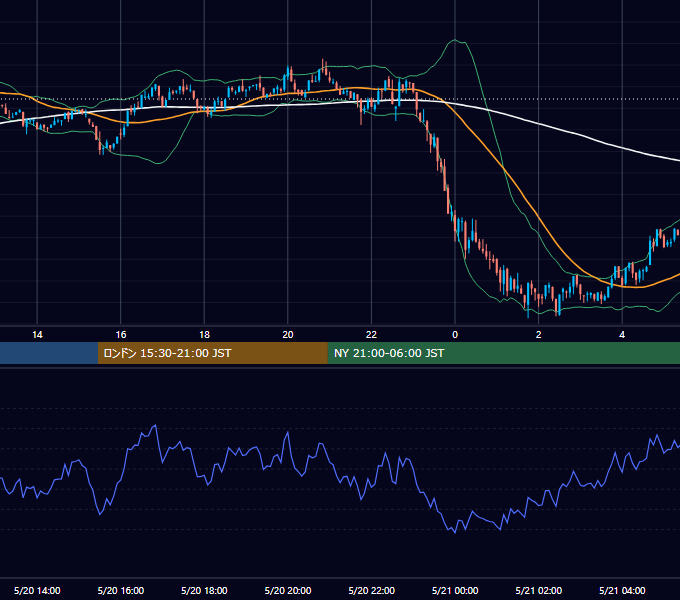Click the 5/21 00:00 date label
The image size is (680, 600).
[x=455, y=590]
